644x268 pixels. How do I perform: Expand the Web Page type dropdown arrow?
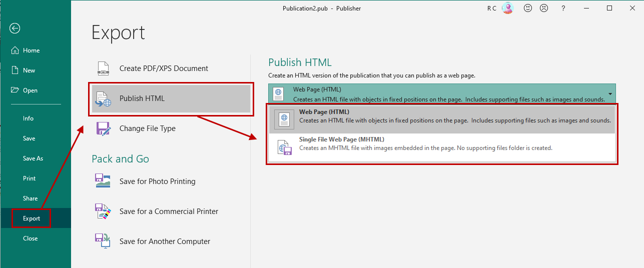tap(610, 93)
